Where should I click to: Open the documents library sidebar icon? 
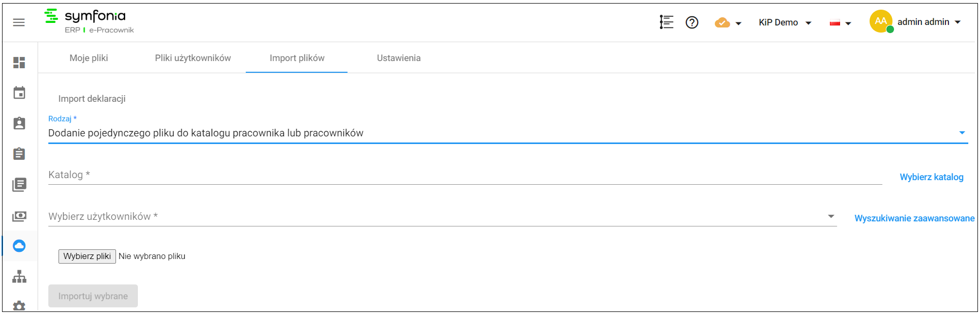click(19, 185)
